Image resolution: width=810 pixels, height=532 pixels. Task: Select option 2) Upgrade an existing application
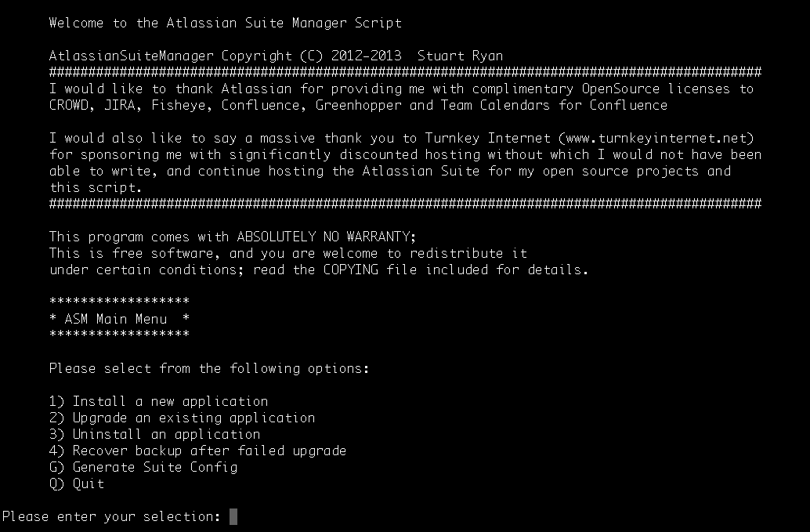pyautogui.click(x=182, y=418)
